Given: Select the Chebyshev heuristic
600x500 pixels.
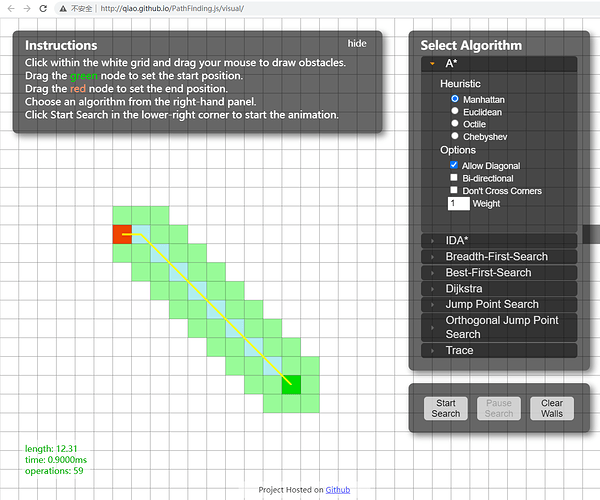Looking at the screenshot, I should tap(455, 136).
